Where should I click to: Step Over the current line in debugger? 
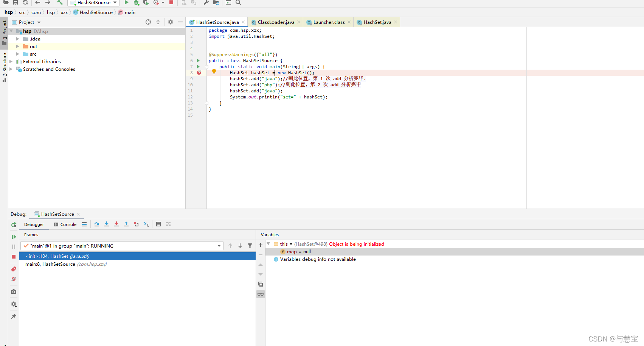[97, 224]
